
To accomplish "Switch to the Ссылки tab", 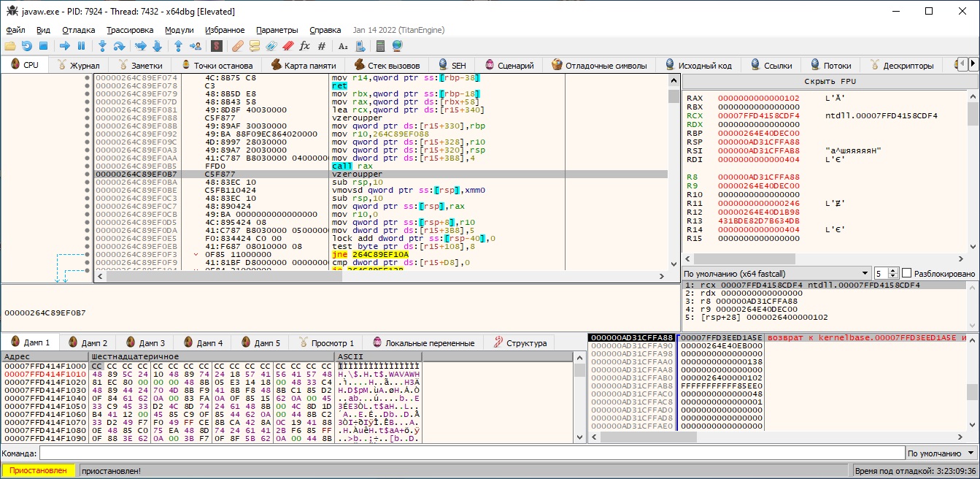I will (770, 65).
